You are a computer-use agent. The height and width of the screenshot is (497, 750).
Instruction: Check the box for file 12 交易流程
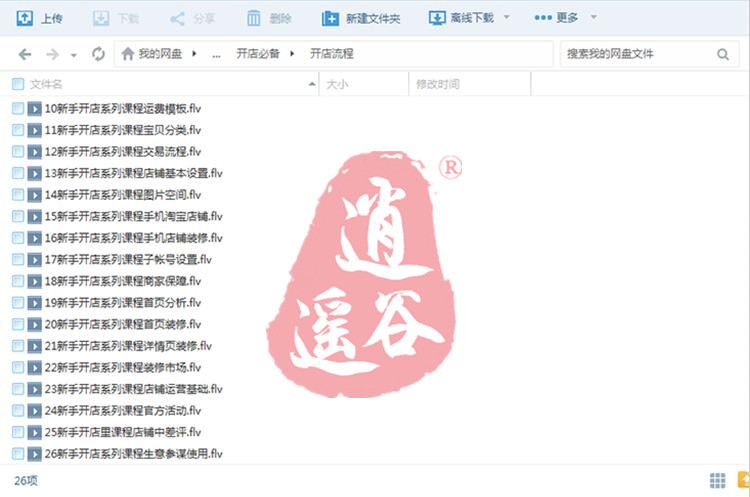18,152
